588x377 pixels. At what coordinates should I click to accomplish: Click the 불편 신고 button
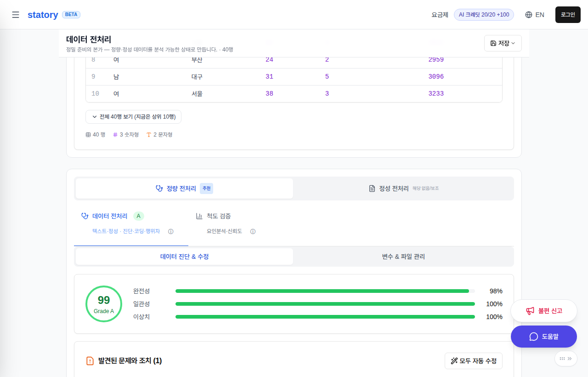pos(544,311)
